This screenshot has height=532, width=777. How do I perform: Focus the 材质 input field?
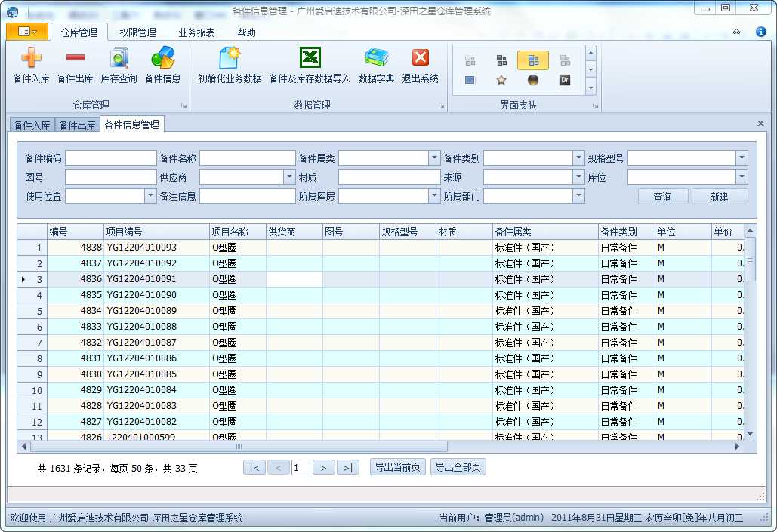point(389,177)
